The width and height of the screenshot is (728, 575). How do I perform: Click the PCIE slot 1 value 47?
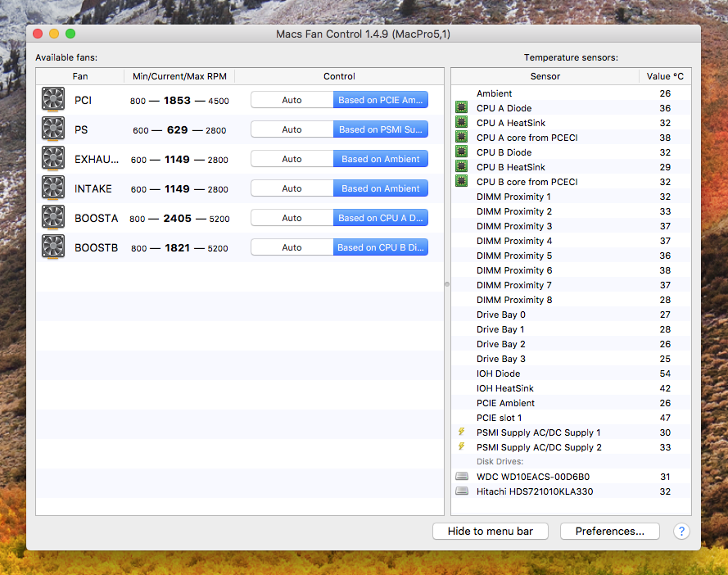click(x=665, y=418)
